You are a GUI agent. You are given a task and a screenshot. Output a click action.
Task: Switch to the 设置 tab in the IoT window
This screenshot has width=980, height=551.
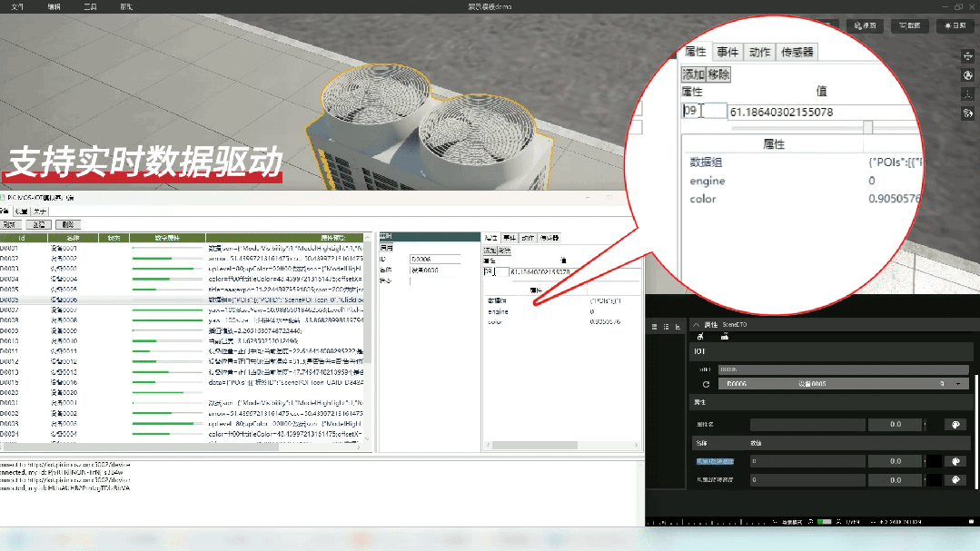pos(21,212)
